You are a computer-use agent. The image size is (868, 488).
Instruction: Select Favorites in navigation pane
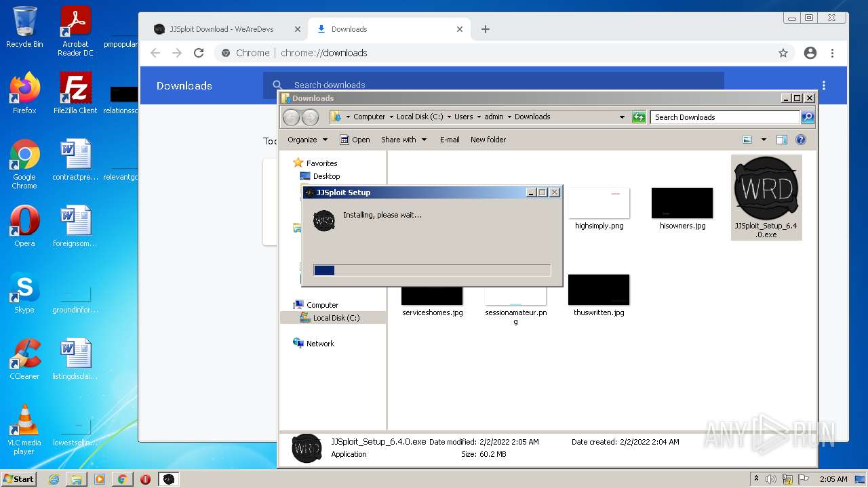pos(315,163)
